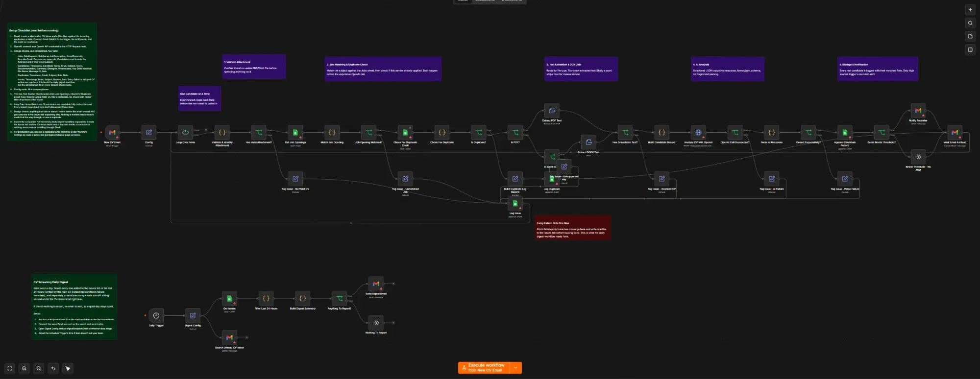Open the Extract PDF Text node

click(552, 110)
